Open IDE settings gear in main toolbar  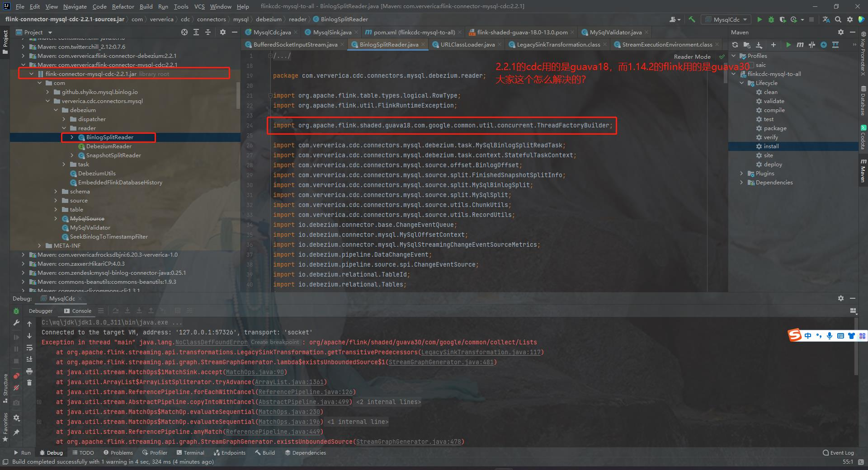click(850, 19)
